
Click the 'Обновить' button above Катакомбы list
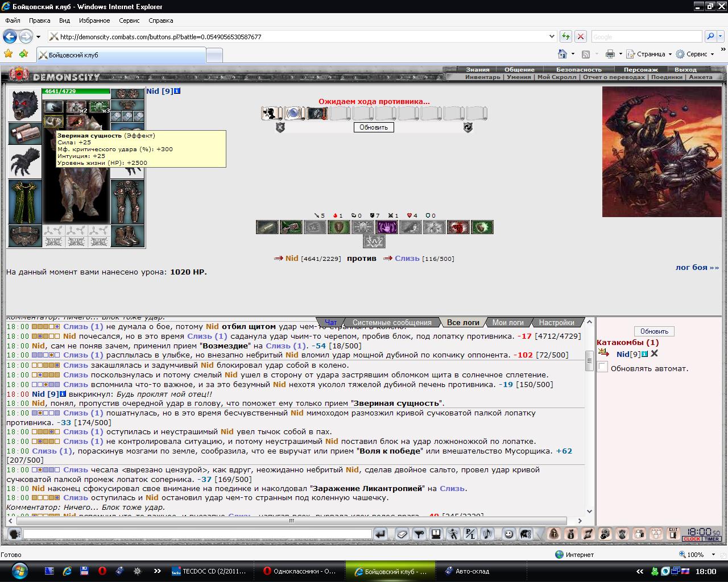click(x=654, y=331)
